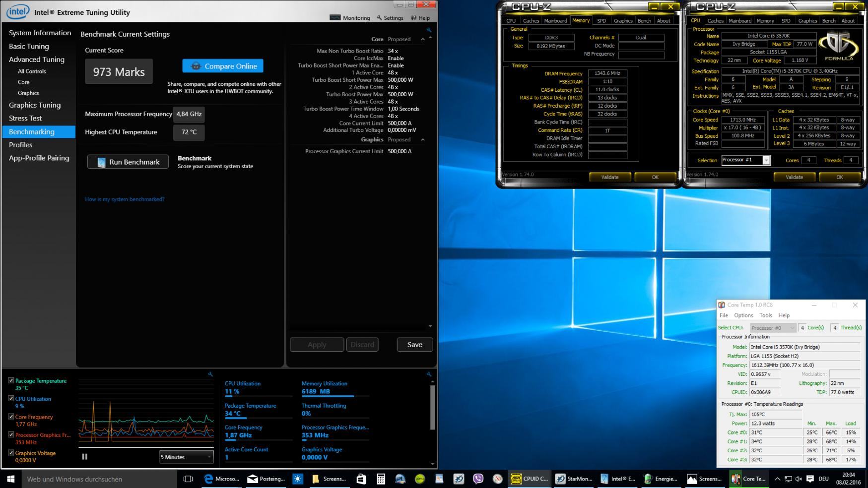The width and height of the screenshot is (868, 488).
Task: Open the network icon in system tray
Action: 788,479
